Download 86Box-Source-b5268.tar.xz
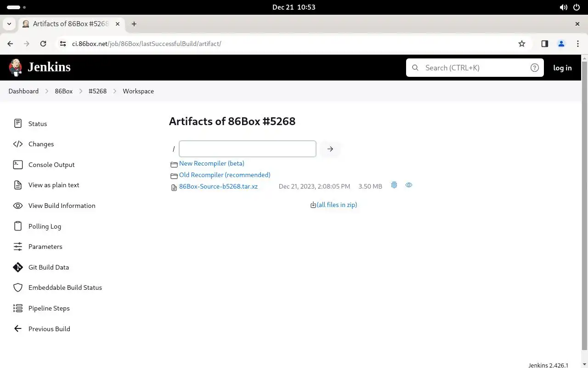The height and width of the screenshot is (368, 588). [218, 186]
